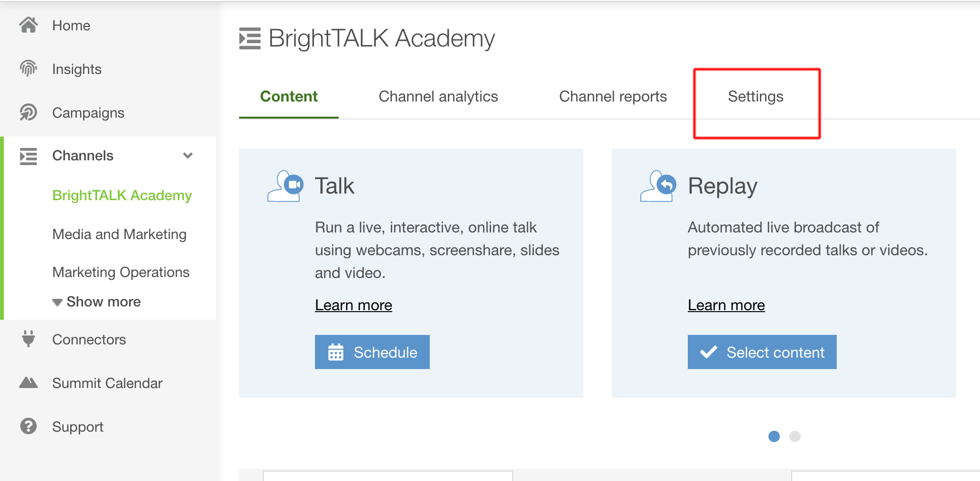The height and width of the screenshot is (481, 980).
Task: Switch to the Content tab
Action: 289,96
